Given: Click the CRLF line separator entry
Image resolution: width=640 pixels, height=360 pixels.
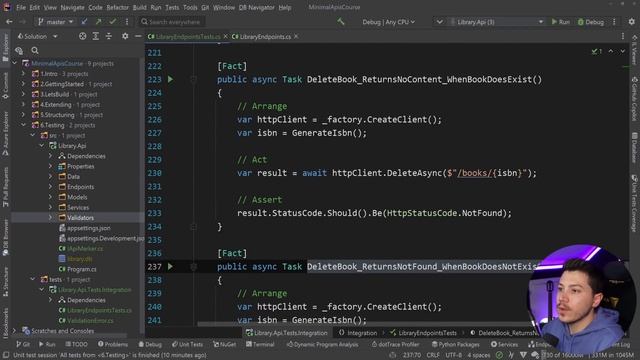Looking at the screenshot, I should coord(433,355).
